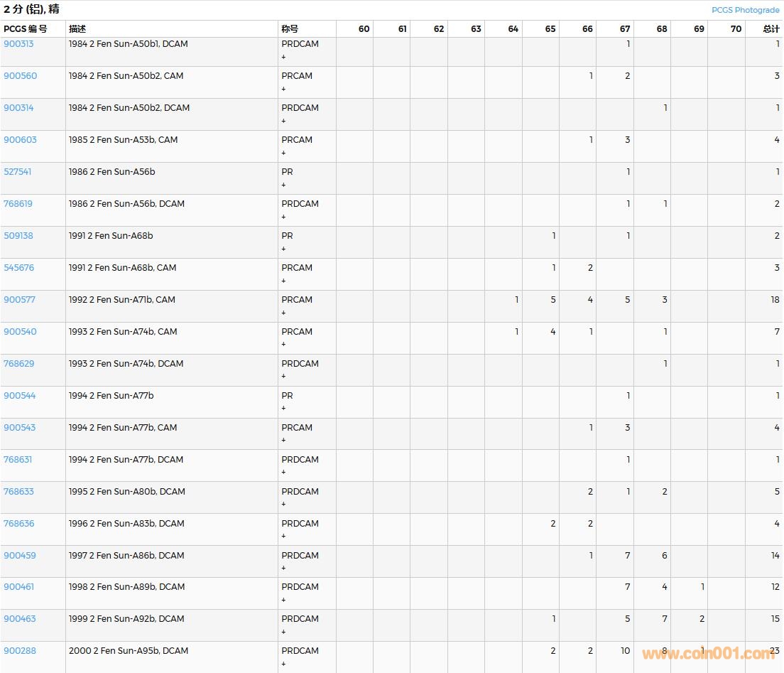Image resolution: width=784 pixels, height=673 pixels.
Task: Click the PCGS 编号 column header
Action: [26, 29]
